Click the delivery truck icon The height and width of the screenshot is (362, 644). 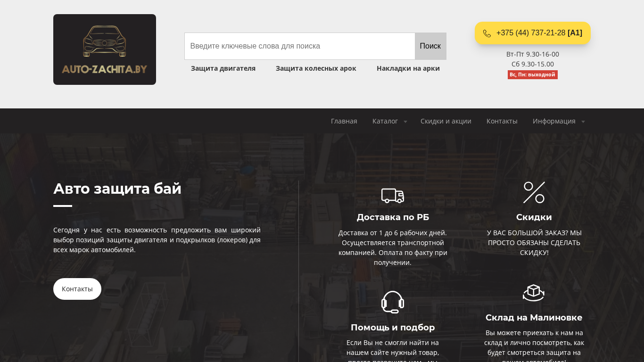click(393, 195)
